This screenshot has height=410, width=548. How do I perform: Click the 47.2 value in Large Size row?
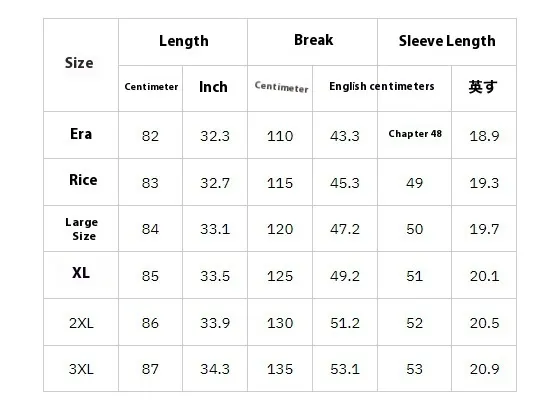[x=345, y=229]
